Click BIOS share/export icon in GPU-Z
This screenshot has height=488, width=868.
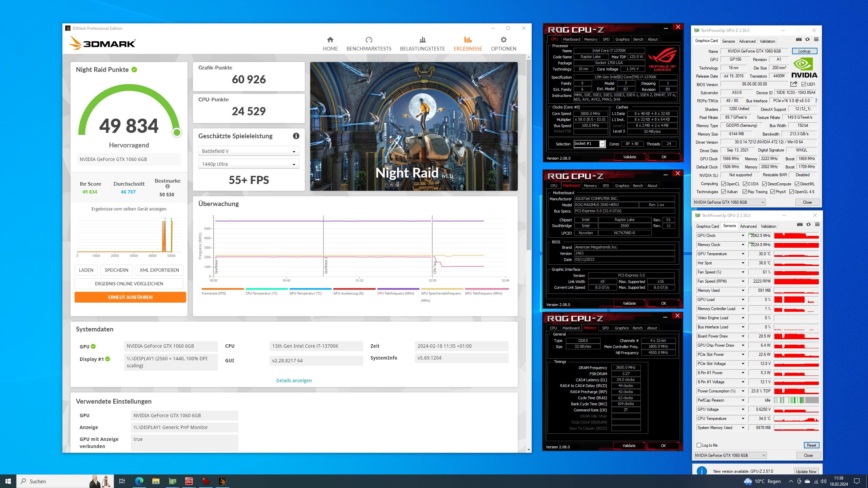coord(793,84)
